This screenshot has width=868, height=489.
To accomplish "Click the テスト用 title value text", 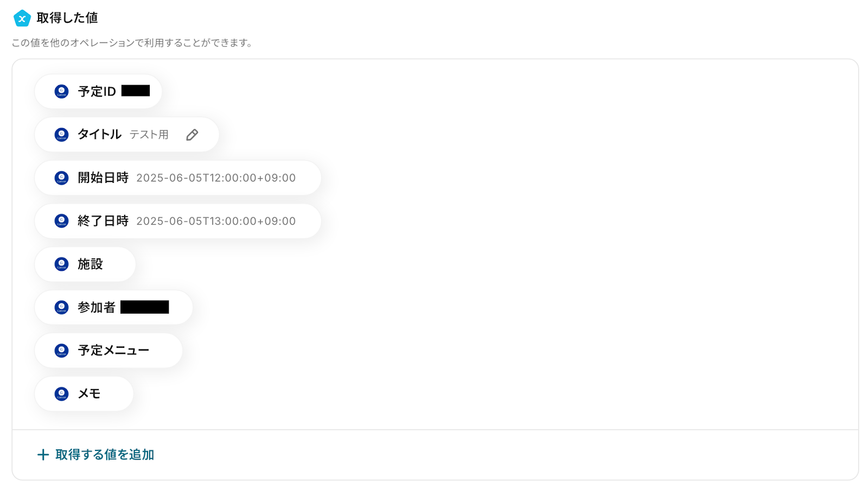I will 149,135.
